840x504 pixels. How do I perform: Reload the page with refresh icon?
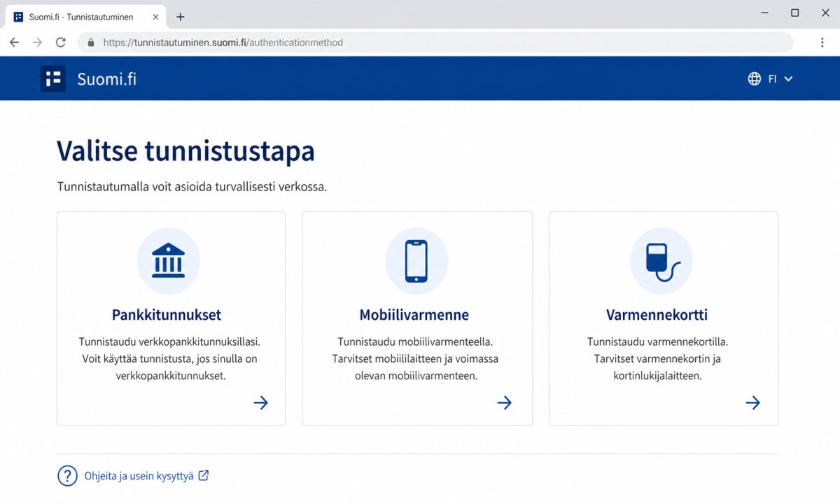click(61, 42)
